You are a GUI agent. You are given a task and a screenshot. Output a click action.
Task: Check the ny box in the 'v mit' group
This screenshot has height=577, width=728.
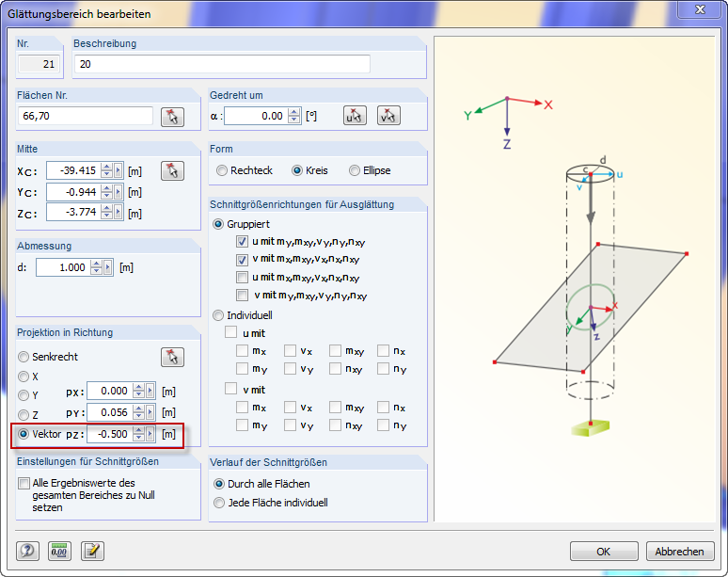point(383,425)
